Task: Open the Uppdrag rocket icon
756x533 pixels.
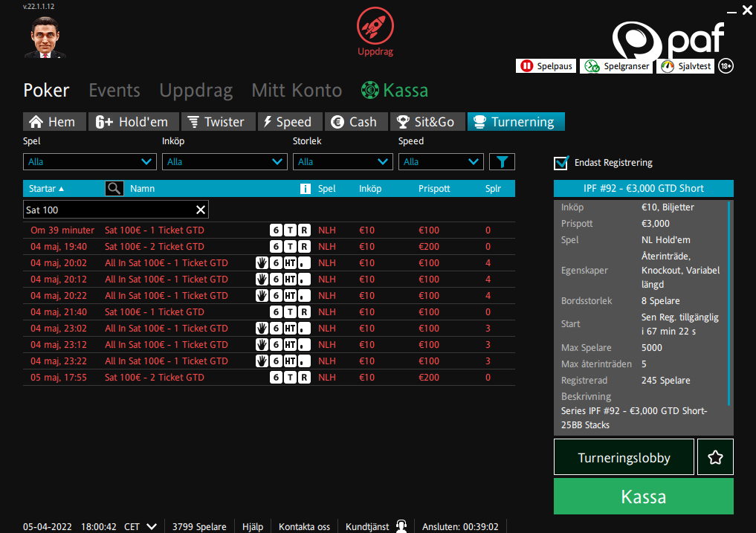Action: coord(375,25)
